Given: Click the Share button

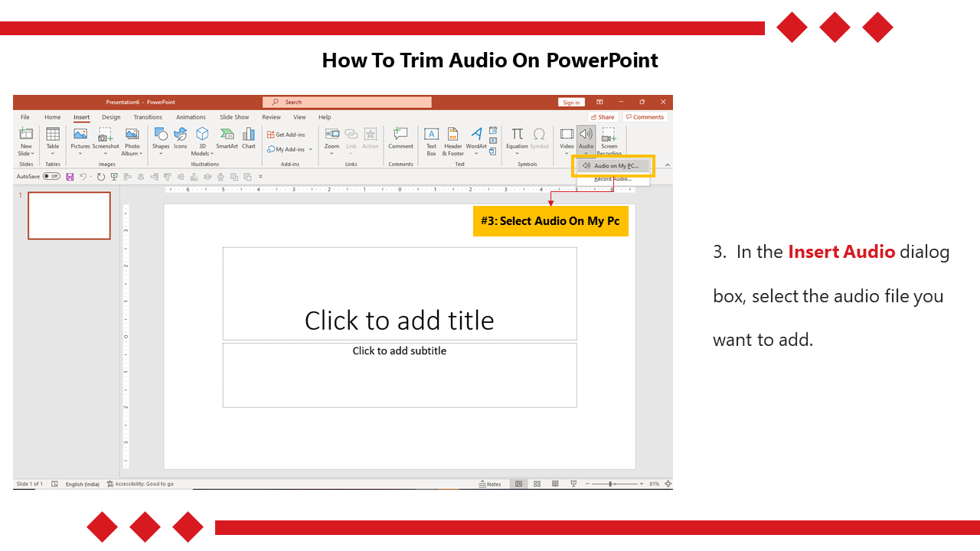Looking at the screenshot, I should click(x=603, y=117).
